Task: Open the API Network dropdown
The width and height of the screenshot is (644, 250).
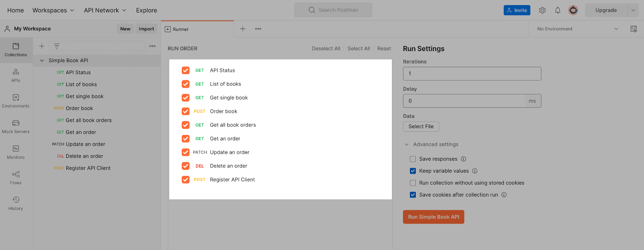Action: 105,10
